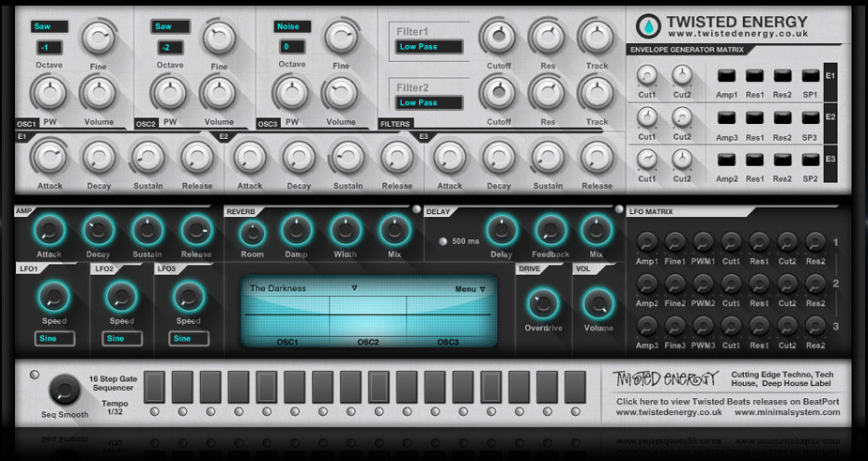
Task: Click OSC2 octave value -2
Action: click(170, 48)
